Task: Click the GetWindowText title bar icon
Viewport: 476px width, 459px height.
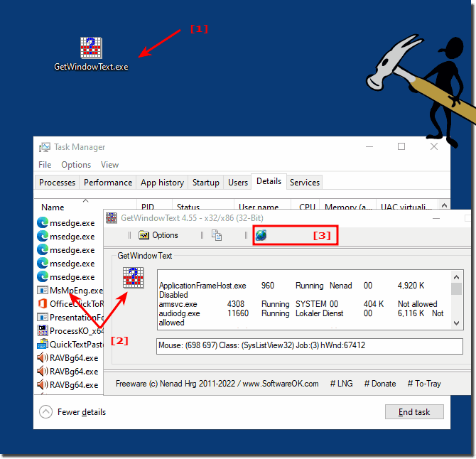Action: coord(112,218)
